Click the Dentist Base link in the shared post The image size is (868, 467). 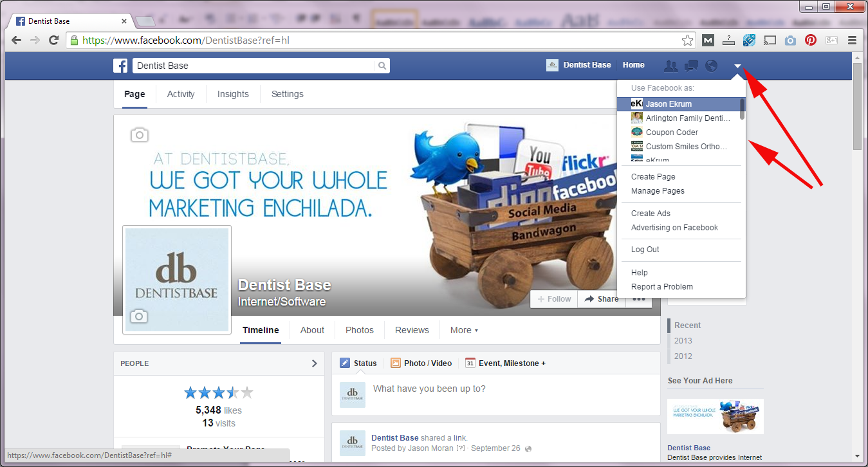tap(395, 438)
